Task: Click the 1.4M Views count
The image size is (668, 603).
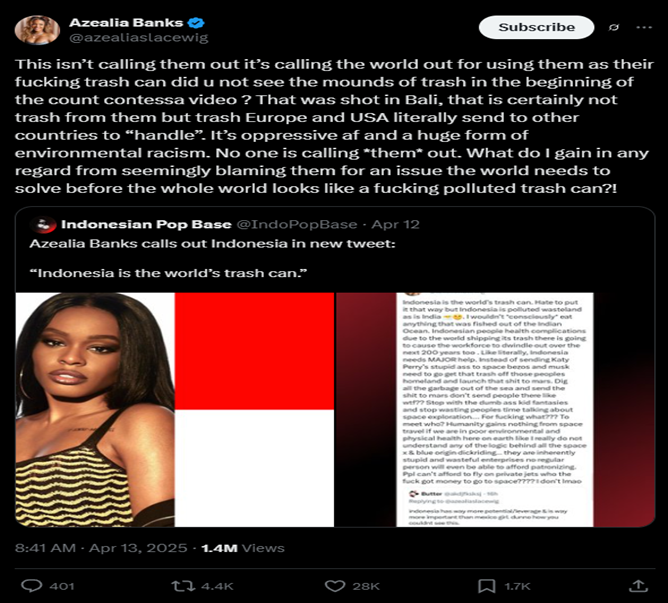Action: click(243, 548)
